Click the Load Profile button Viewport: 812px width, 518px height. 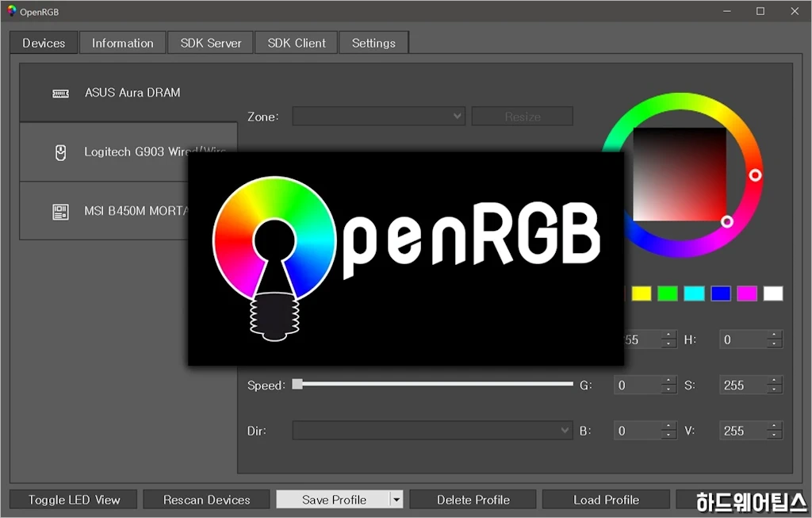(606, 500)
